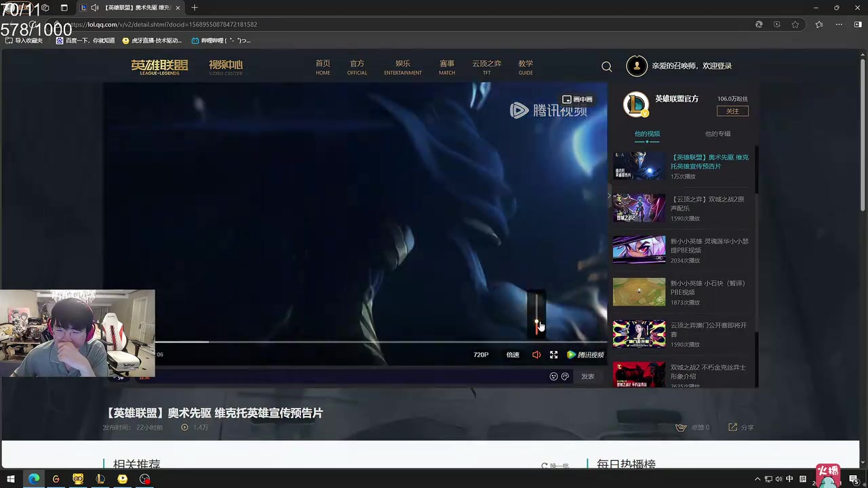868x488 pixels.
Task: Open 百度一下,你就知道 bookmark
Action: [x=85, y=41]
